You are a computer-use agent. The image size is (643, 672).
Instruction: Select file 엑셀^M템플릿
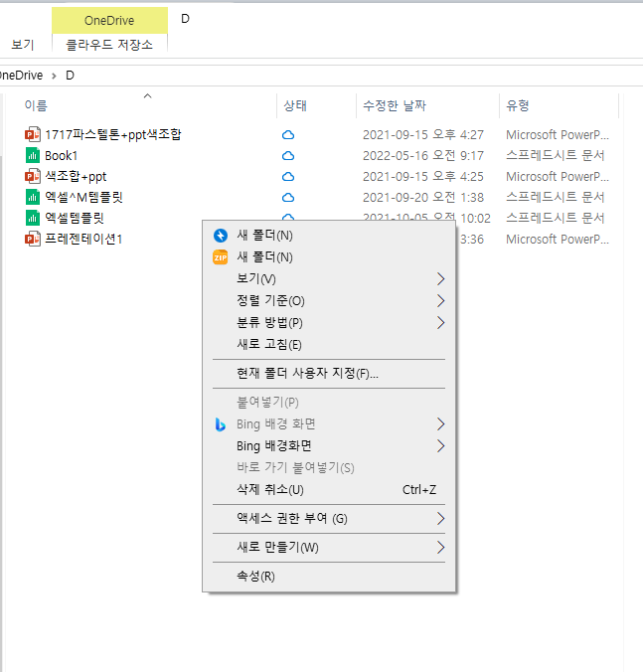83,197
